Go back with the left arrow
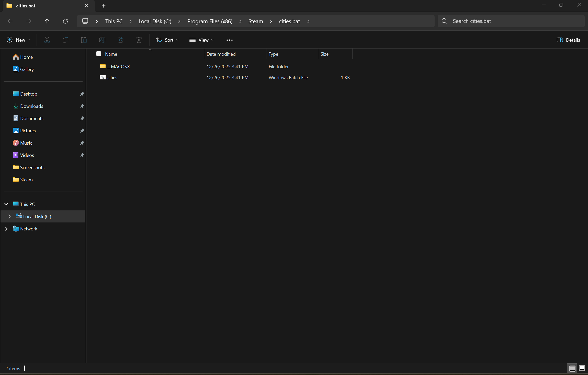Viewport: 588px width, 375px height. [x=10, y=21]
